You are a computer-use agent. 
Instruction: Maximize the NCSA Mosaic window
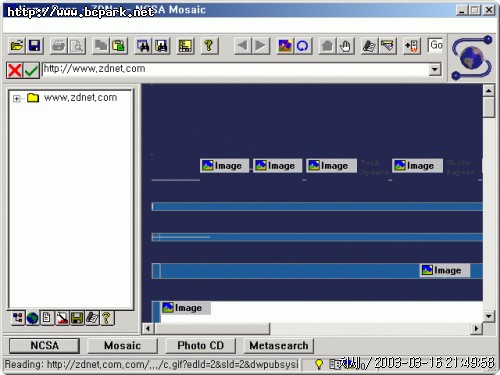474,10
